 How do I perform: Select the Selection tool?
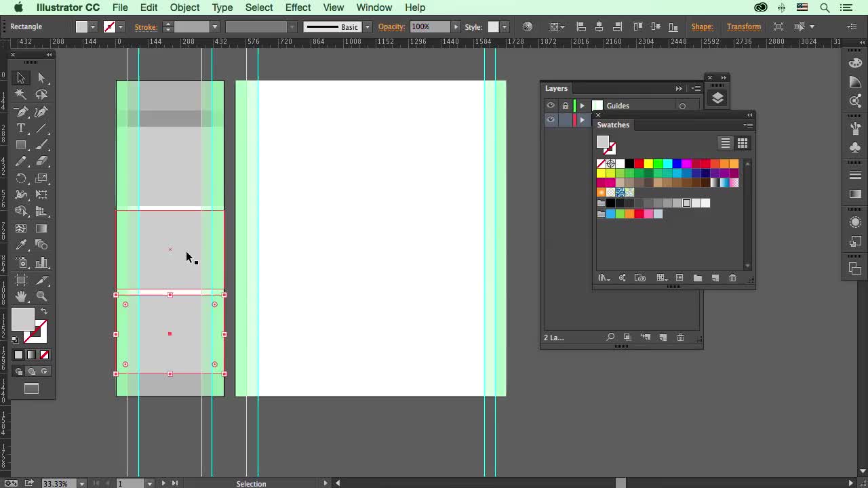pyautogui.click(x=21, y=79)
